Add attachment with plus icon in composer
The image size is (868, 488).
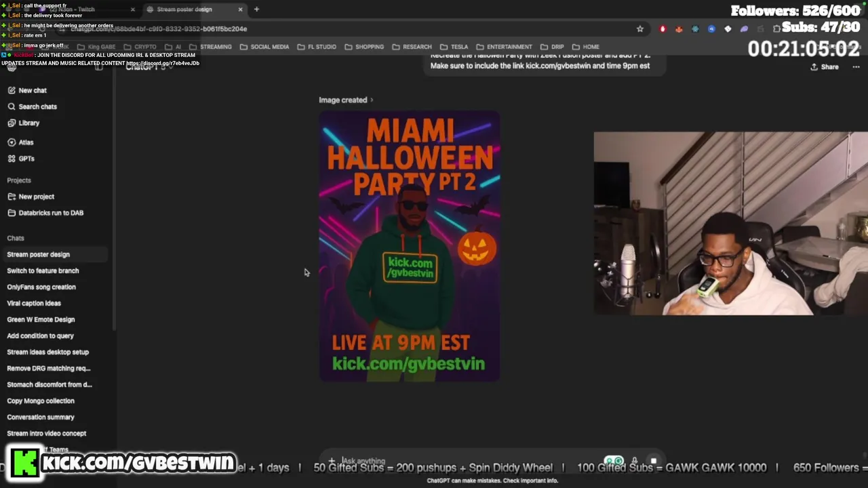332,461
